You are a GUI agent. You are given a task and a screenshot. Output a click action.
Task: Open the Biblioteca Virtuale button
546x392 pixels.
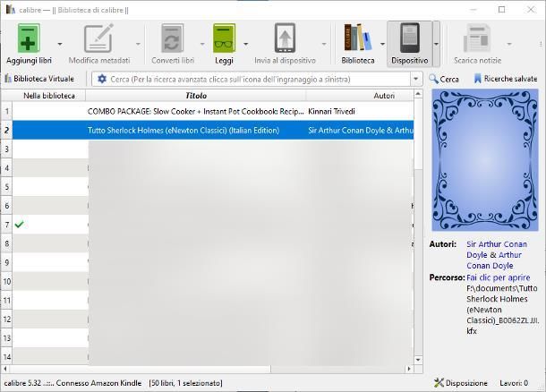pyautogui.click(x=39, y=79)
